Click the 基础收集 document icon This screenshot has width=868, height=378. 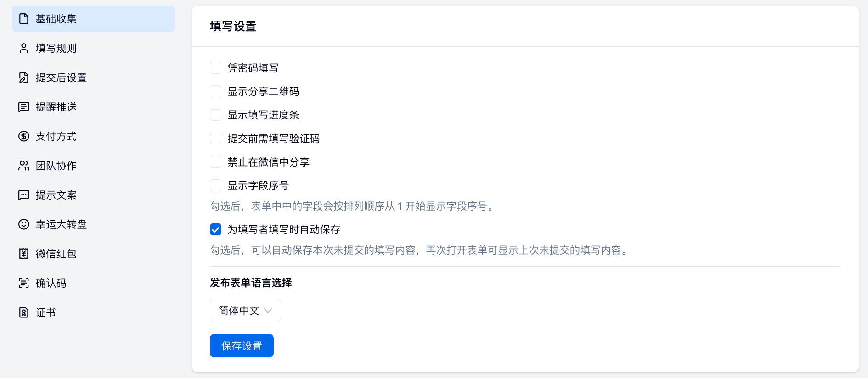click(24, 19)
